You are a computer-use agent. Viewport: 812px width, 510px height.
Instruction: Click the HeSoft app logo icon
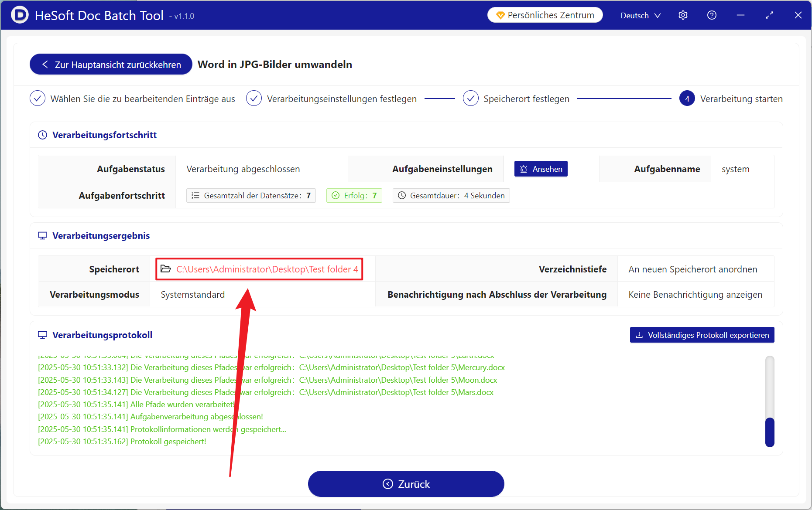click(20, 15)
